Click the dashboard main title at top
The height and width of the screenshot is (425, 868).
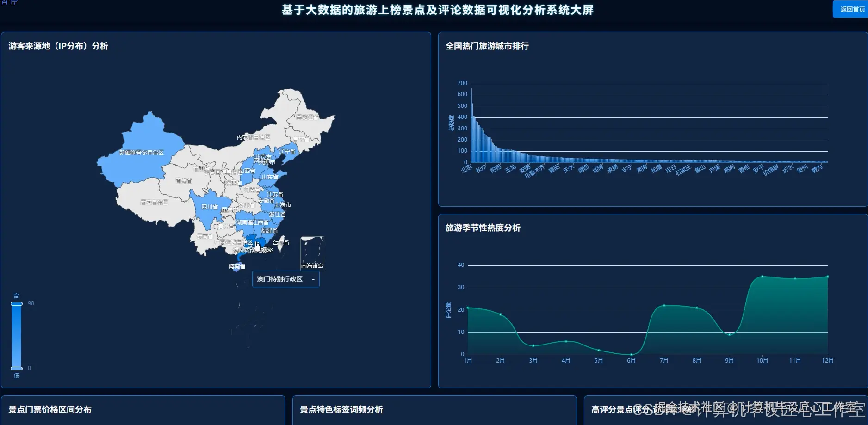pyautogui.click(x=438, y=10)
